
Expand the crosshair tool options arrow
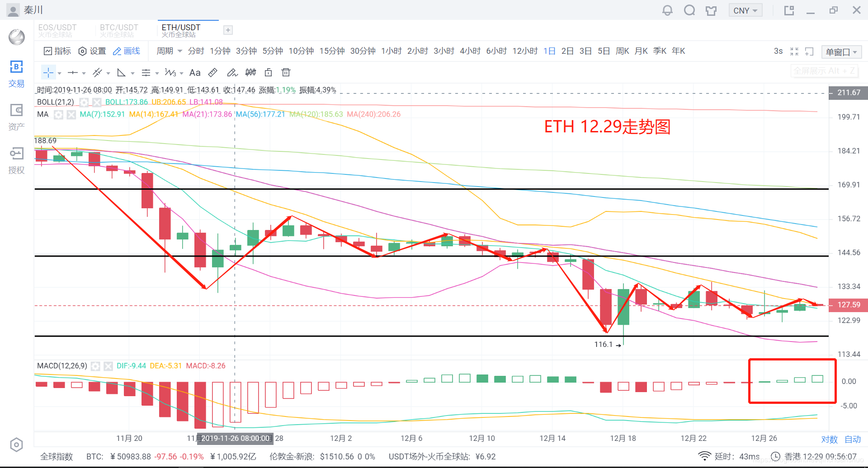[x=59, y=73]
